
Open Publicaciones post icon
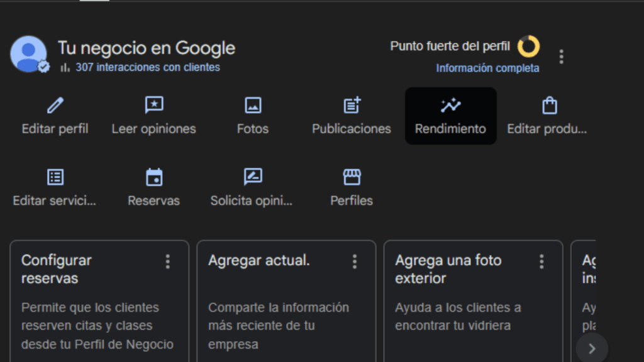click(x=352, y=105)
